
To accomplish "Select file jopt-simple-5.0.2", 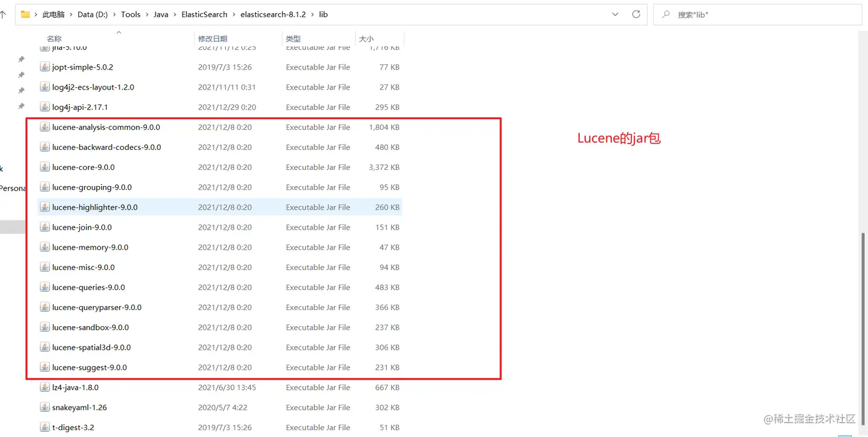I will coord(83,67).
